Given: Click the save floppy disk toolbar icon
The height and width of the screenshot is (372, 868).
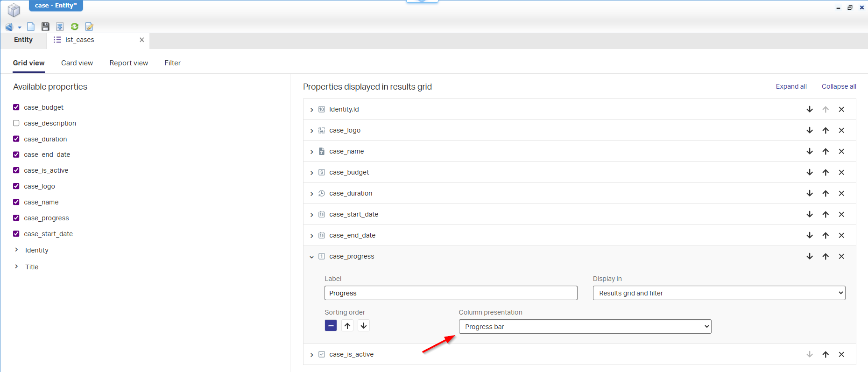Looking at the screenshot, I should (x=45, y=27).
